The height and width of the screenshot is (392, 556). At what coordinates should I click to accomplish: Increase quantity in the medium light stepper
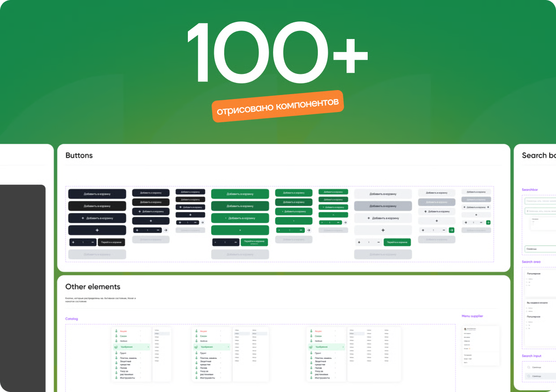423,230
